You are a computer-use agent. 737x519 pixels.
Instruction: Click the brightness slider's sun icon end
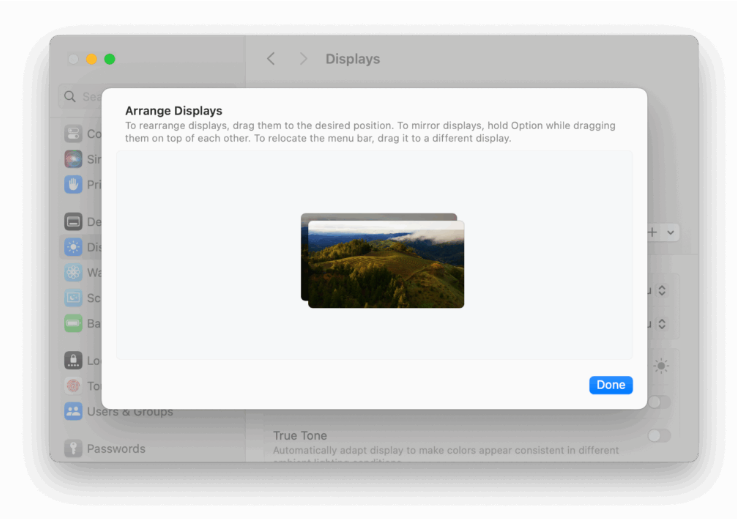pos(661,366)
